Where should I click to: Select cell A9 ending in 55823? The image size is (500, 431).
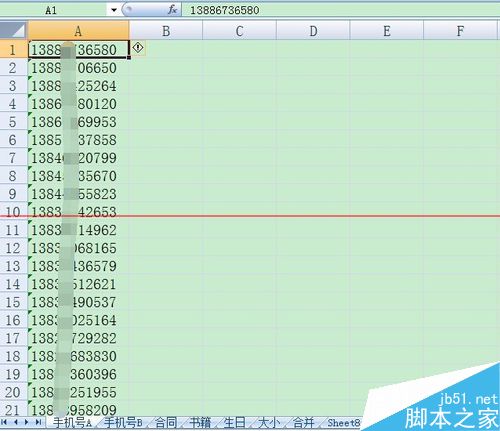(x=78, y=194)
